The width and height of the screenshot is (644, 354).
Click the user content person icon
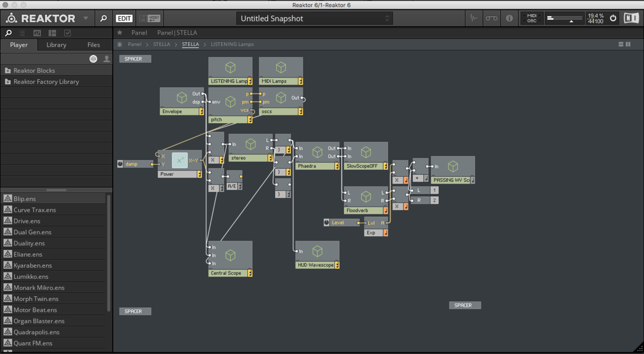click(107, 59)
